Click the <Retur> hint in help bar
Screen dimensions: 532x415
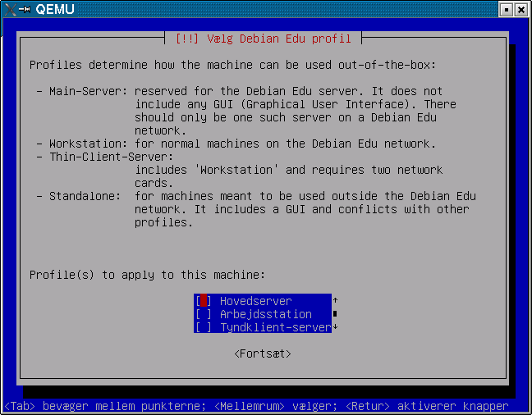pos(368,406)
